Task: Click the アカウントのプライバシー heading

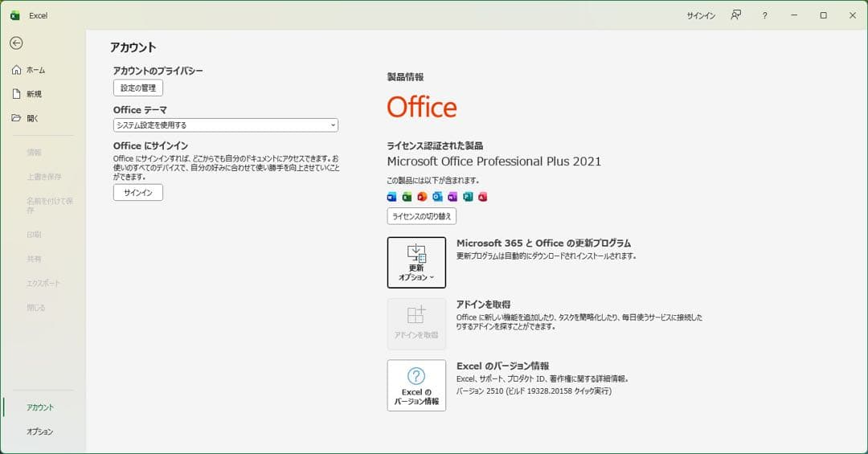Action: pos(158,71)
